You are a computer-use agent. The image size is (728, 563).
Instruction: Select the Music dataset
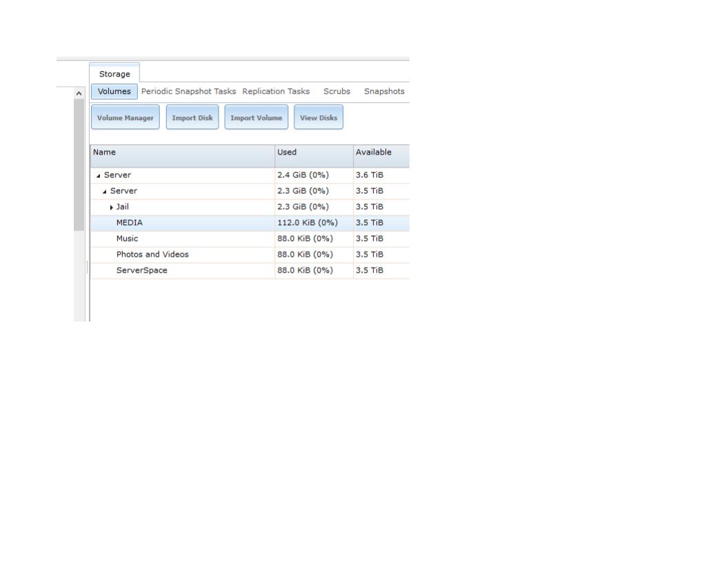[127, 238]
